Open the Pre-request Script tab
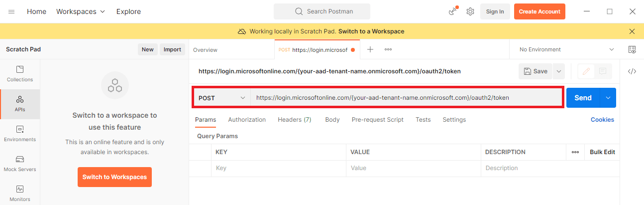644x205 pixels. point(378,120)
